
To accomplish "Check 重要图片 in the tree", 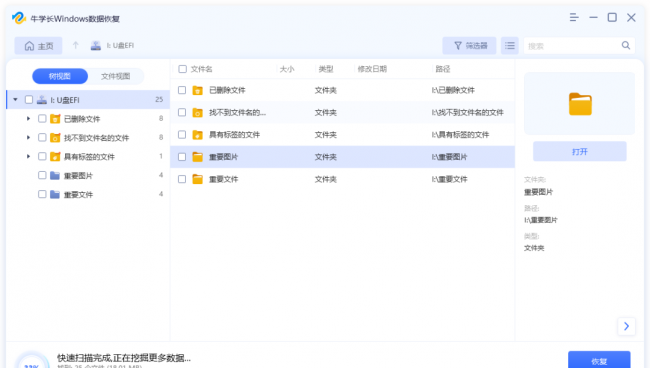I will [x=42, y=175].
